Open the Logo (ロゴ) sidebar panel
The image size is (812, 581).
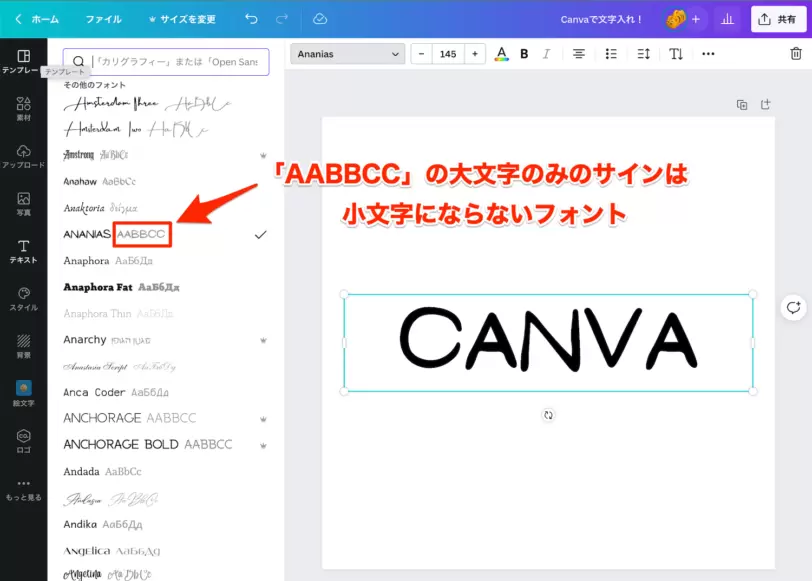tap(23, 441)
